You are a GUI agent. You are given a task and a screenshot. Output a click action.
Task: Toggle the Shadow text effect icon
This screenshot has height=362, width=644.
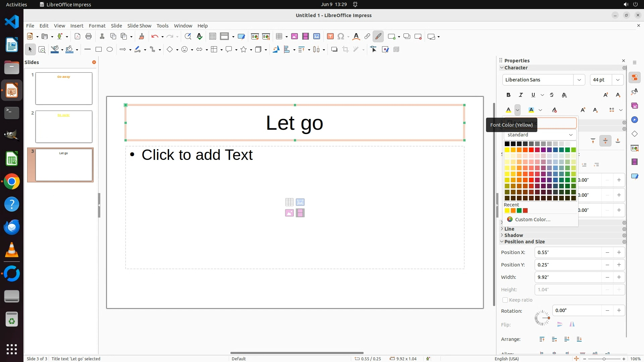tap(564, 95)
